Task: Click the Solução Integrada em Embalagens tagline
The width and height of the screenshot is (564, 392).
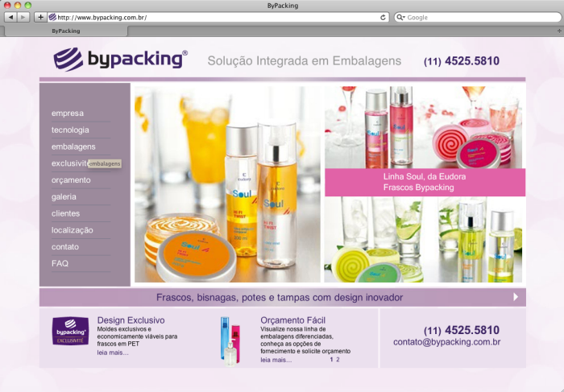Action: pos(305,60)
